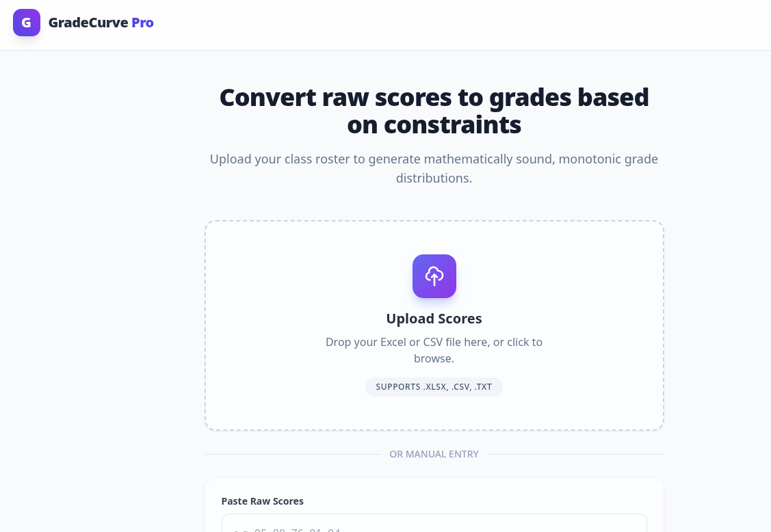Click the "Or Manual Entry" divider label
The width and height of the screenshot is (771, 532).
tap(434, 454)
